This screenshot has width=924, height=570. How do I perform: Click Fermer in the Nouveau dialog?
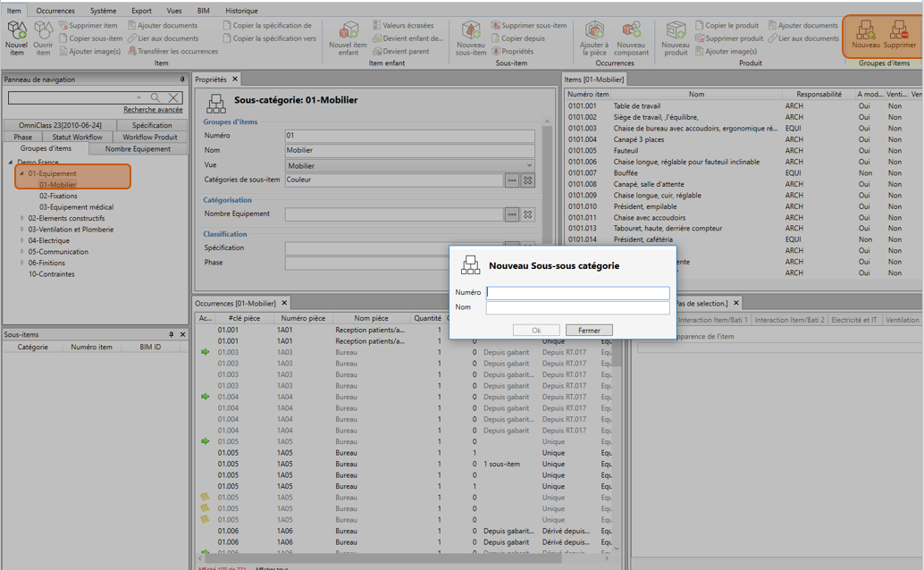pyautogui.click(x=589, y=331)
